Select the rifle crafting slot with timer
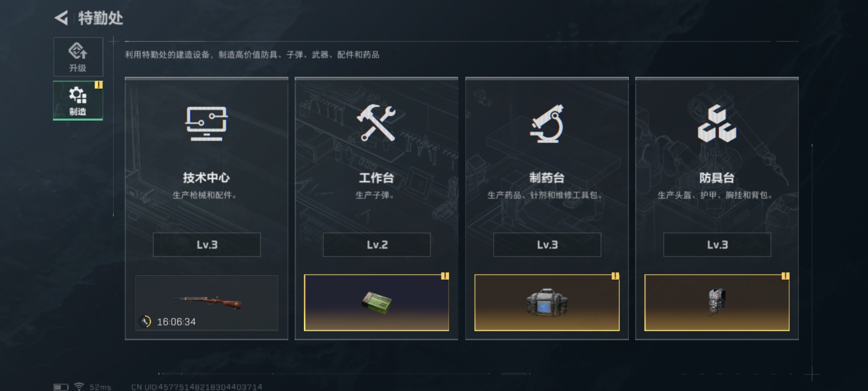 tap(207, 303)
